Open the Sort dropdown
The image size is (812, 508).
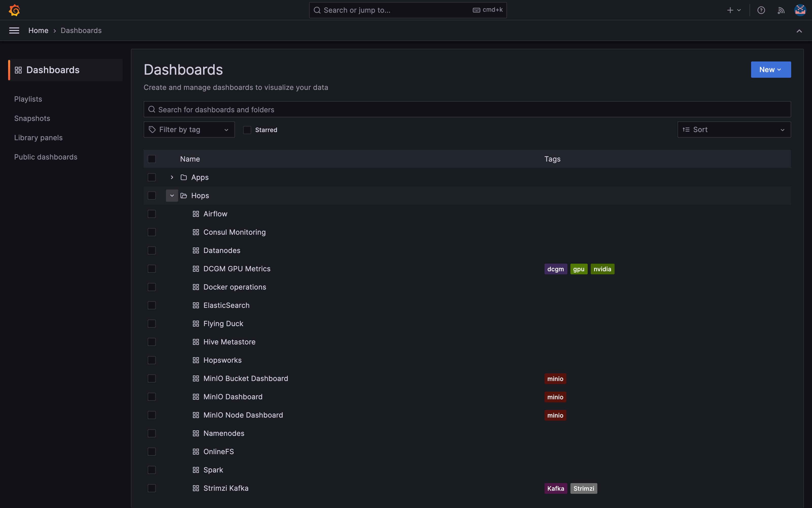tap(734, 130)
